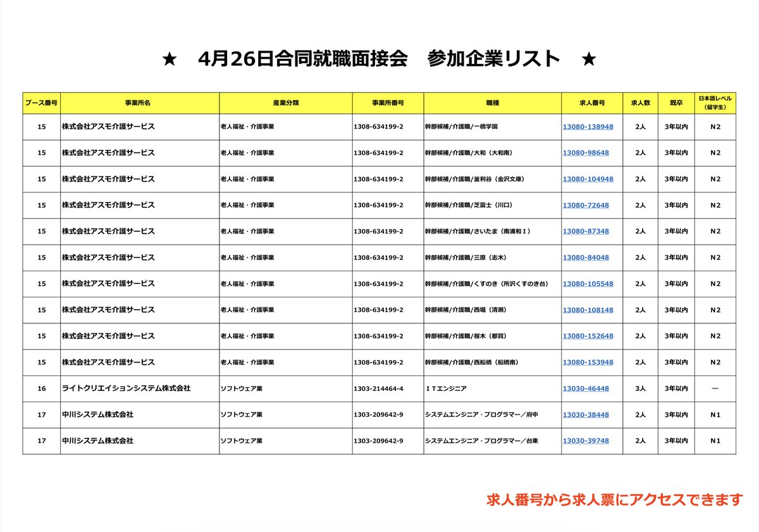Open job link 13030-46448
This screenshot has height=532, width=759.
click(x=586, y=389)
